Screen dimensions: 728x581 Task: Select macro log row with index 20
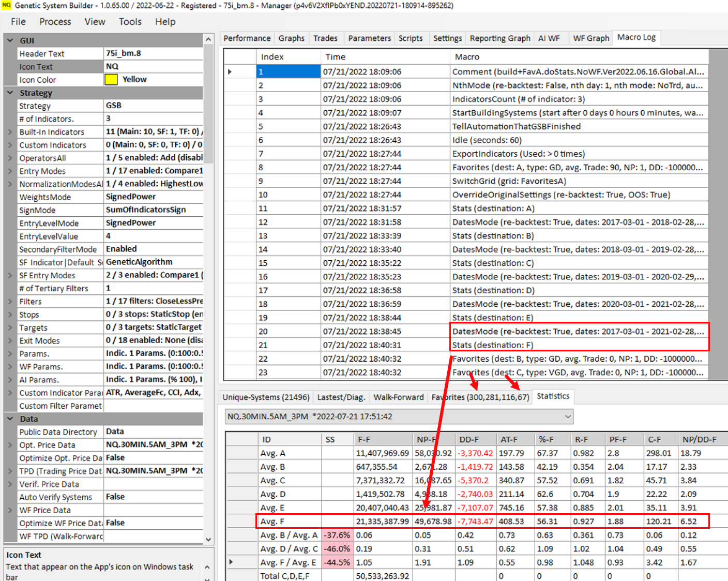coord(289,331)
